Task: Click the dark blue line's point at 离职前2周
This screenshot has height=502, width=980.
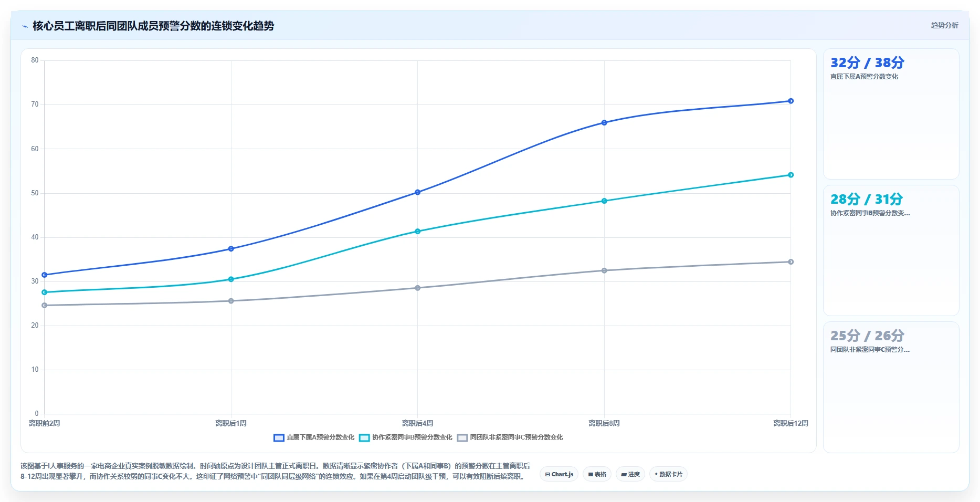Action: coord(44,275)
